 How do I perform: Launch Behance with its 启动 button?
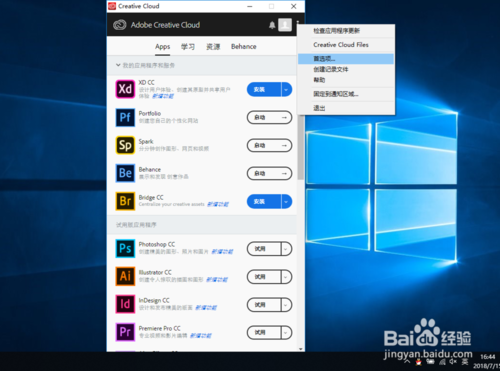269,173
